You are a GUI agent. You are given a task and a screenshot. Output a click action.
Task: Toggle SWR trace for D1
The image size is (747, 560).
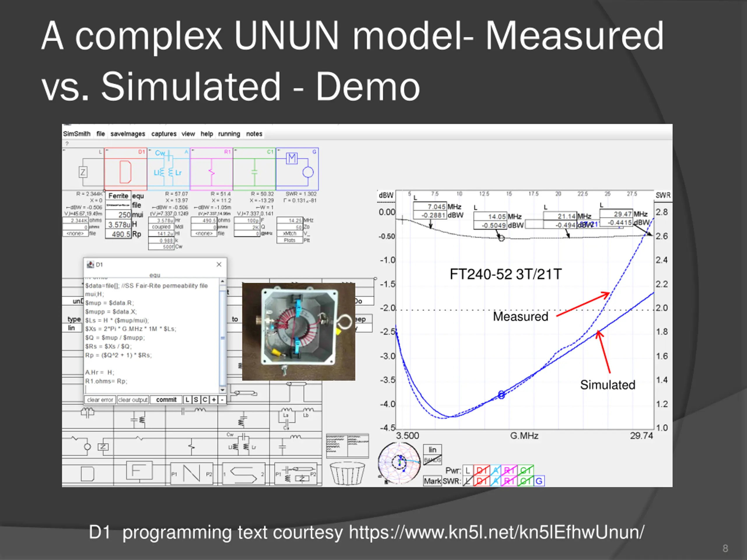(481, 481)
